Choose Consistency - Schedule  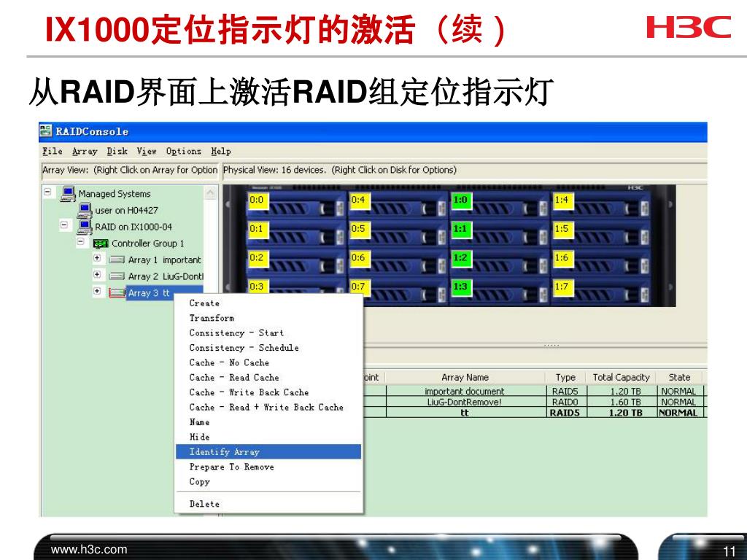268,348
